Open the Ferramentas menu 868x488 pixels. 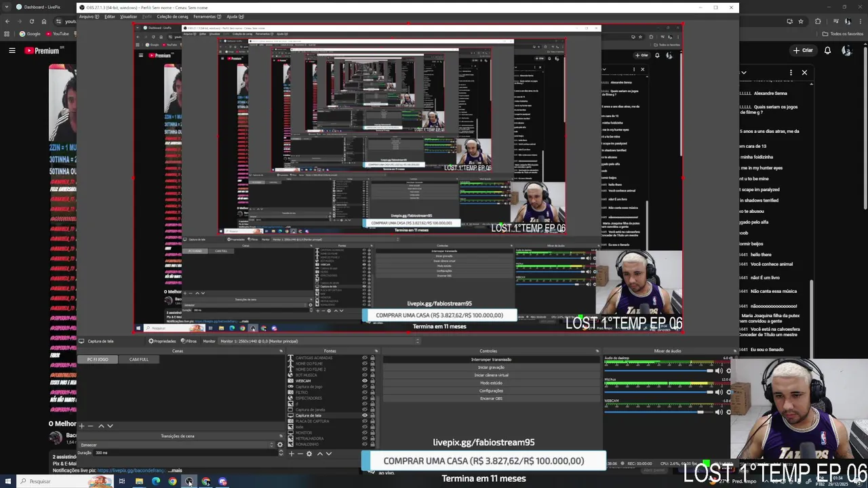[207, 16]
